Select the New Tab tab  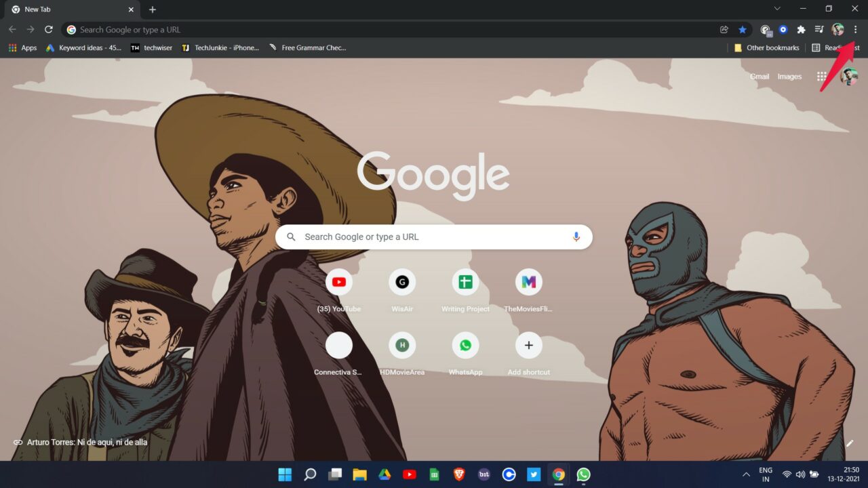[73, 9]
